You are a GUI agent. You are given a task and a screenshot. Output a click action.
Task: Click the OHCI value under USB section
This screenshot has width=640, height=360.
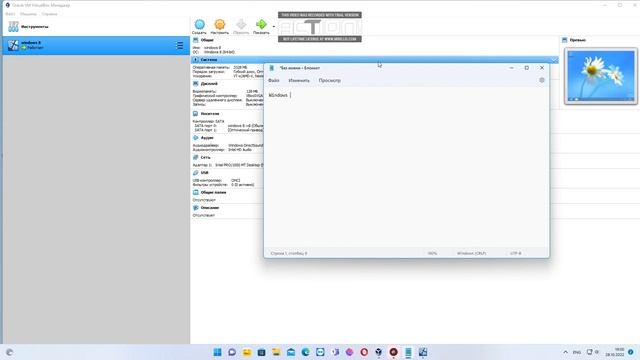(x=236, y=180)
